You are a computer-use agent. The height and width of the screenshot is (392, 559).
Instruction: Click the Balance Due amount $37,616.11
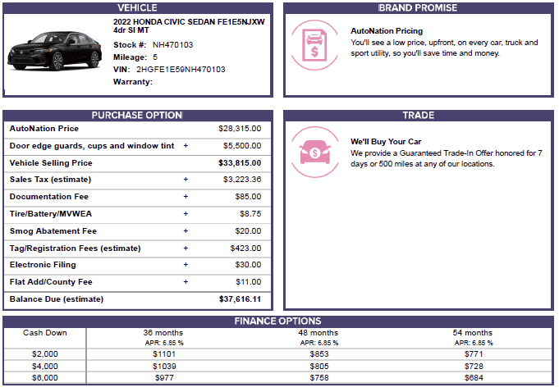[x=240, y=299]
